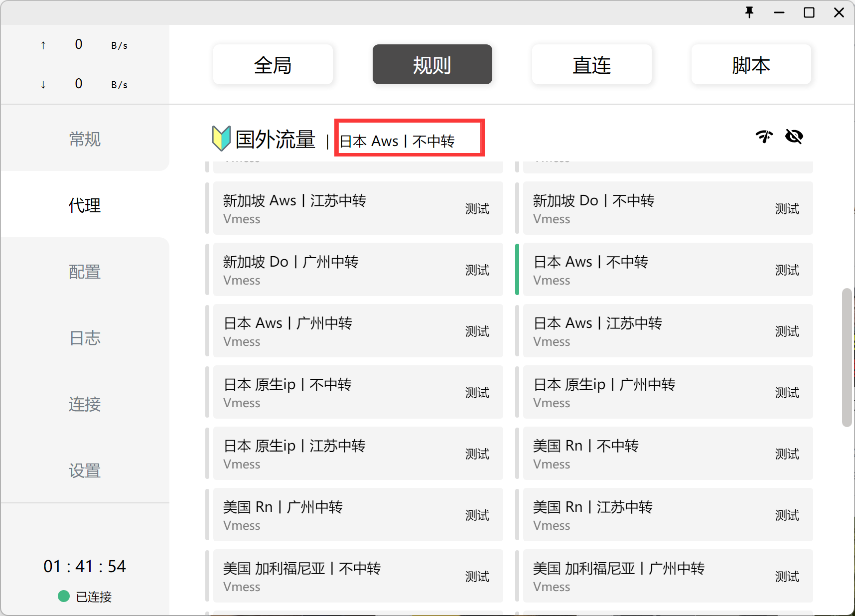Click 测试 for 新加坡 Aws | 江苏中转
855x616 pixels.
477,209
